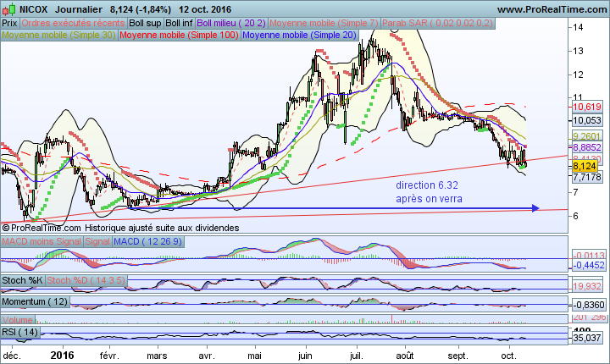This screenshot has width=610, height=364.
Task: Click the févr. month label on time axis
Action: point(109,356)
